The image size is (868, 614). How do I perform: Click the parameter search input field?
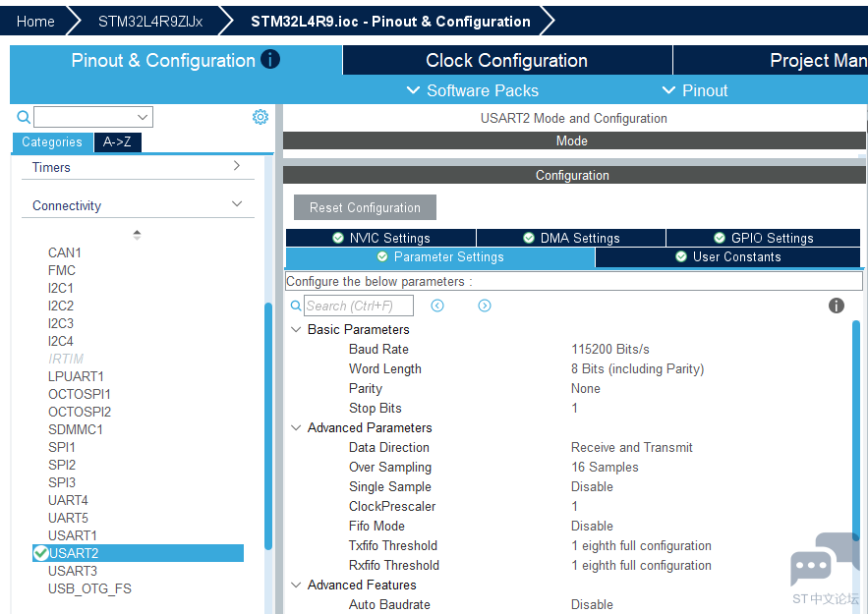pyautogui.click(x=359, y=306)
